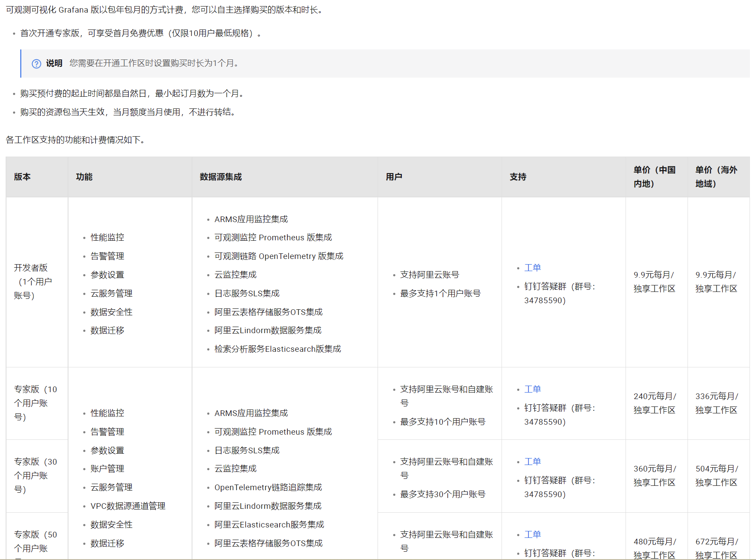Click the 各工作区支持的功能和计费情况如下 sentence
This screenshot has height=560, width=756.
pyautogui.click(x=75, y=140)
